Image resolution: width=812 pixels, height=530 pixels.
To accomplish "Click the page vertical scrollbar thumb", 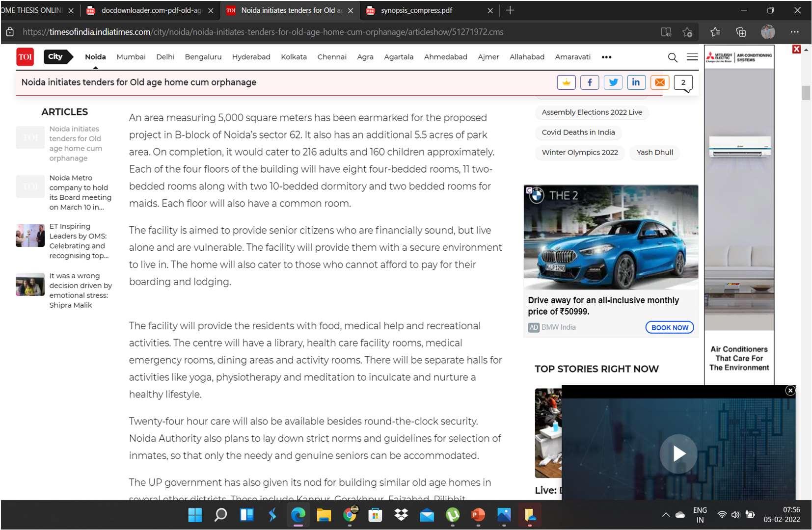I will [x=806, y=93].
